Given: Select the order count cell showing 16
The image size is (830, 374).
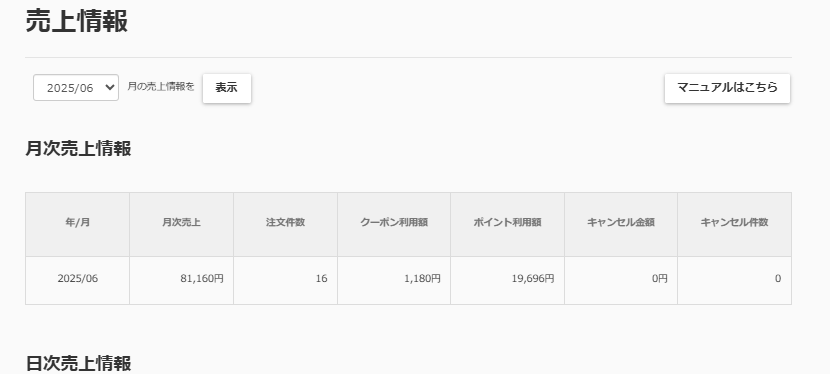Looking at the screenshot, I should click(285, 280).
